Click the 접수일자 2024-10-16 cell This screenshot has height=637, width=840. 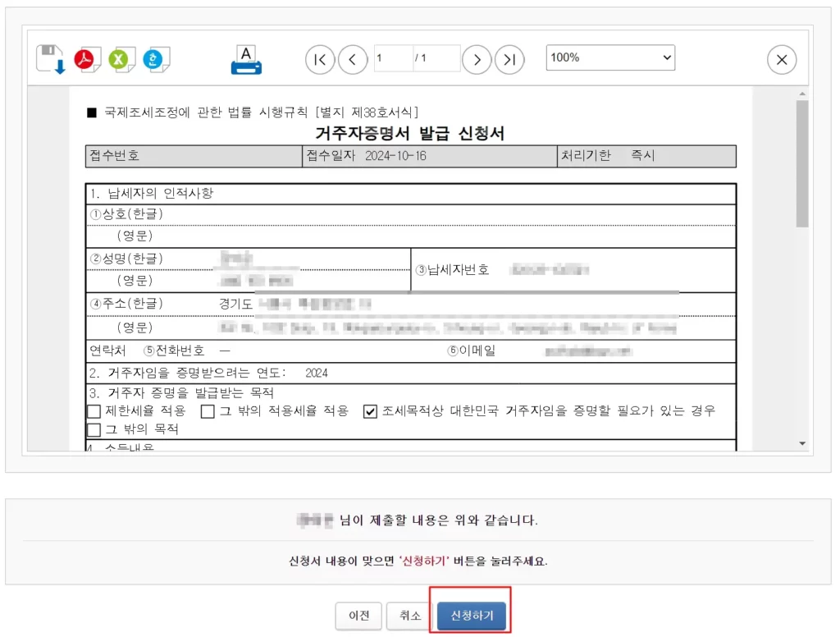click(x=430, y=156)
